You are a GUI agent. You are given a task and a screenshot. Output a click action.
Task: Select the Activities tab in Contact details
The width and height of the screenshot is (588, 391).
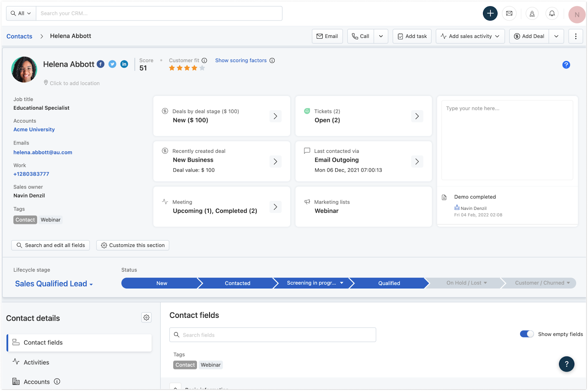36,362
